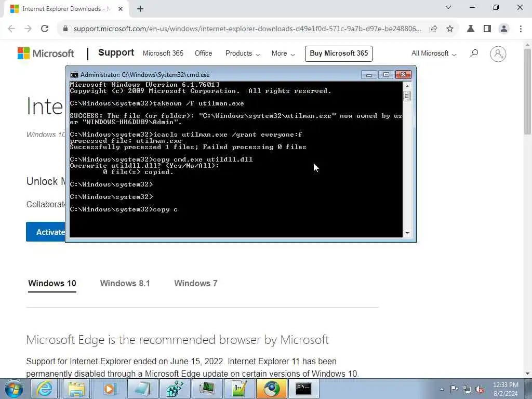This screenshot has width=532, height=399.
Task: Open the taskbar clock showing 12:33 PM
Action: [505, 389]
